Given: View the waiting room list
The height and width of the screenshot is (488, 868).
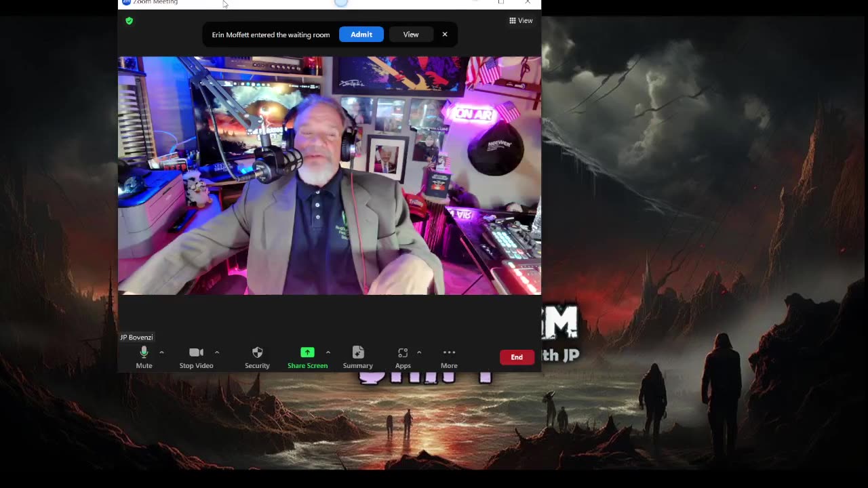Looking at the screenshot, I should click(411, 35).
